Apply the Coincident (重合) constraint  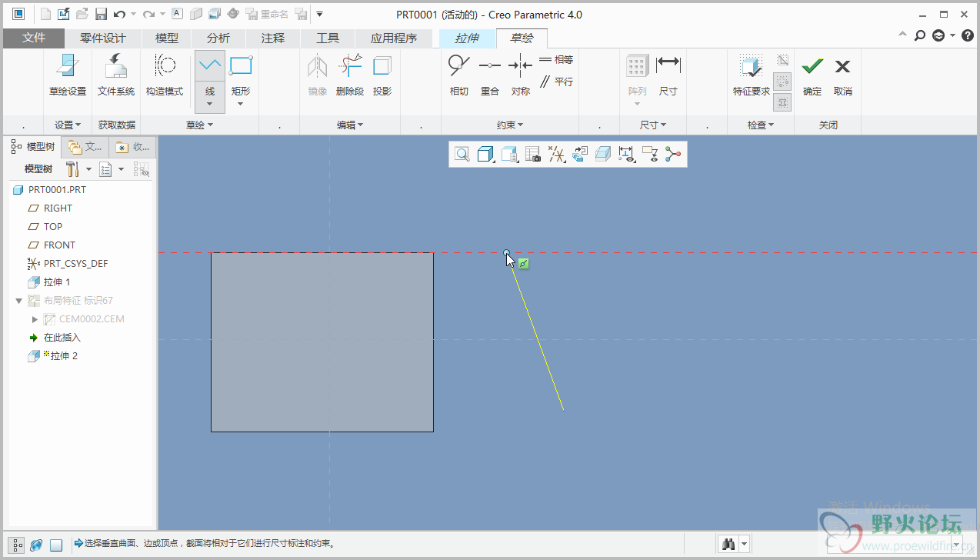coord(490,75)
